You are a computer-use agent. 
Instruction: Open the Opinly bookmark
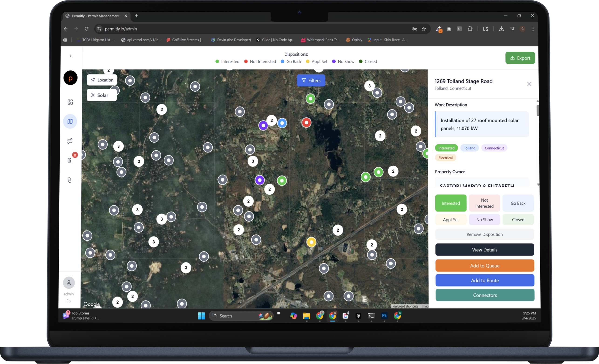coord(354,40)
